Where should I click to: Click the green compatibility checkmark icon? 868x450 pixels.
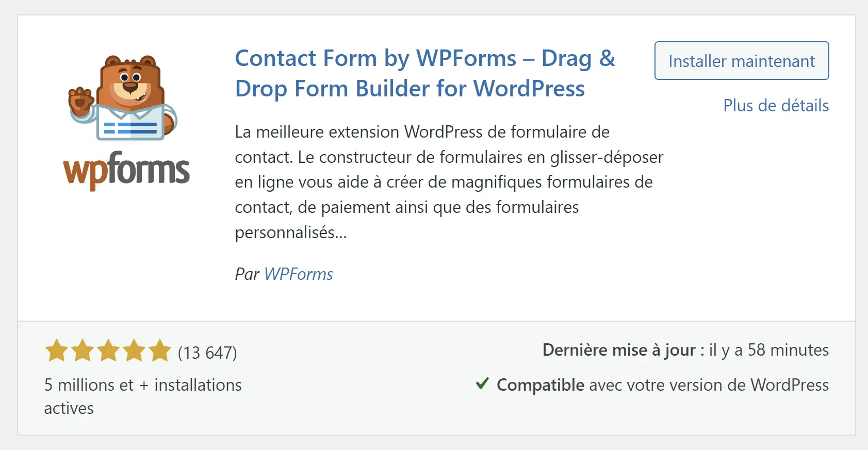click(x=482, y=384)
